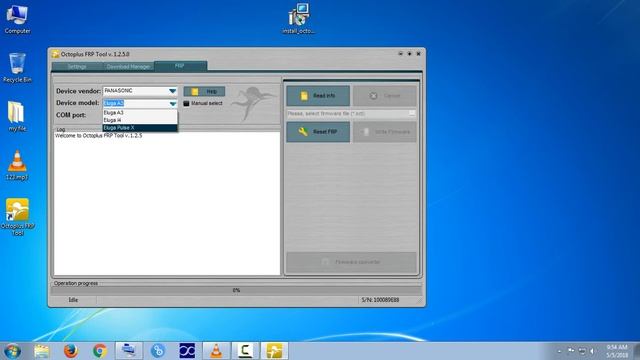The width and height of the screenshot is (640, 360).
Task: Click the Reset FRP button
Action: (x=318, y=132)
